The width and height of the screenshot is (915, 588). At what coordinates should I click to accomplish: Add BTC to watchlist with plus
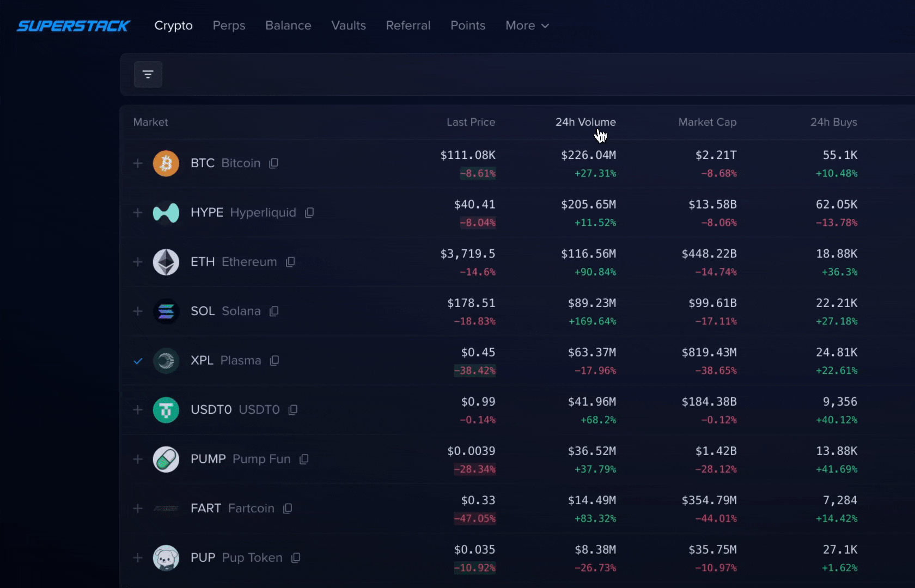tap(138, 163)
